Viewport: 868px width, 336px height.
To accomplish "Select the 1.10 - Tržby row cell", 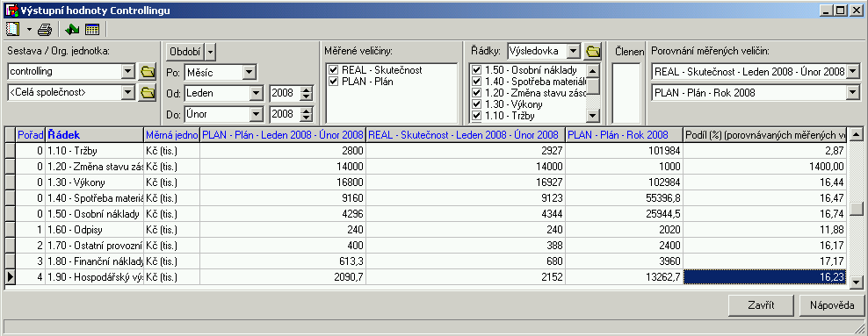I will 94,150.
